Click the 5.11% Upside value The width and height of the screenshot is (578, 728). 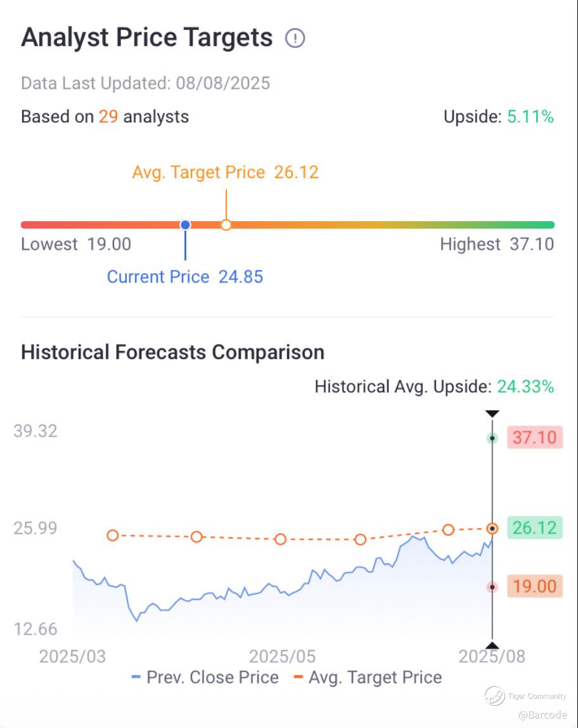530,117
